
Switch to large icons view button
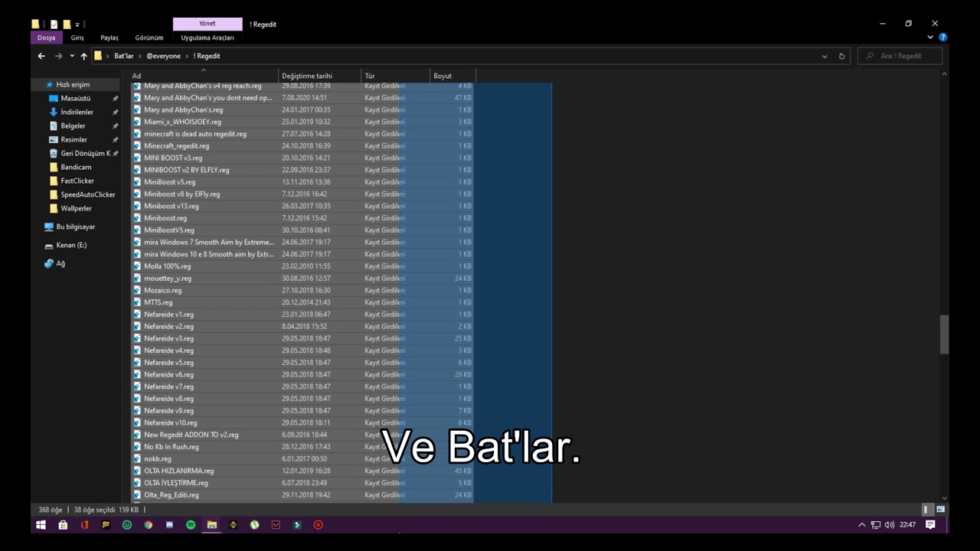(x=940, y=510)
